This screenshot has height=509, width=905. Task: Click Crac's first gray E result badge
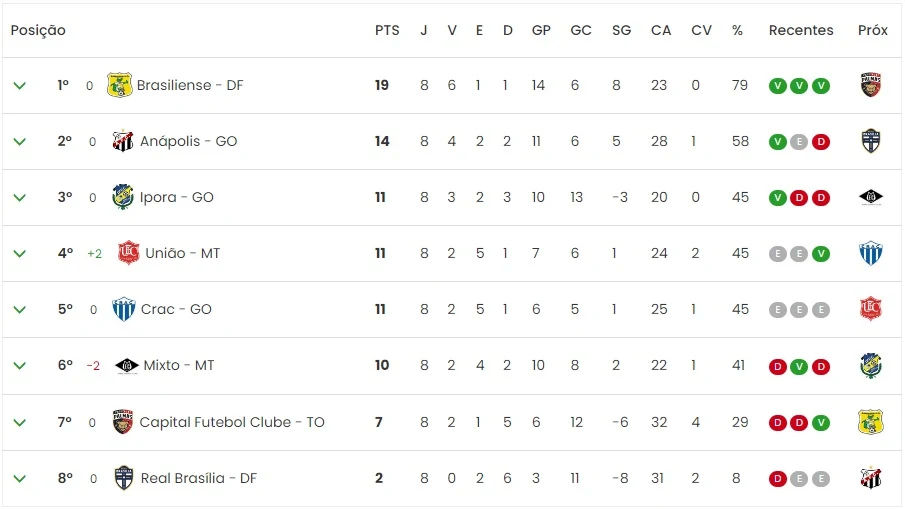777,310
